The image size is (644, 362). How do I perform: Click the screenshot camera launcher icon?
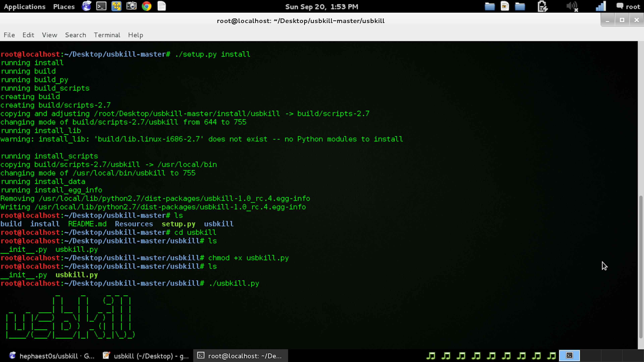[131, 6]
